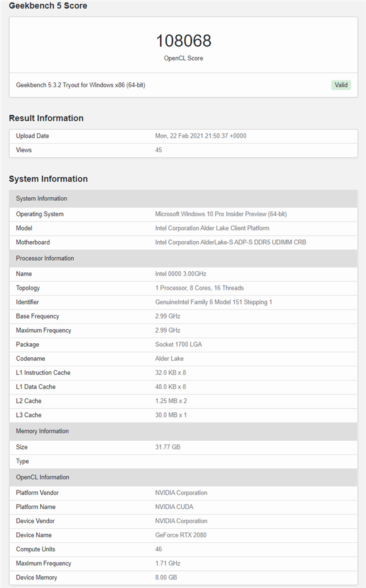Screen dimensions: 366x588
Task: Click the memory Type label
Action: [x=23, y=461]
